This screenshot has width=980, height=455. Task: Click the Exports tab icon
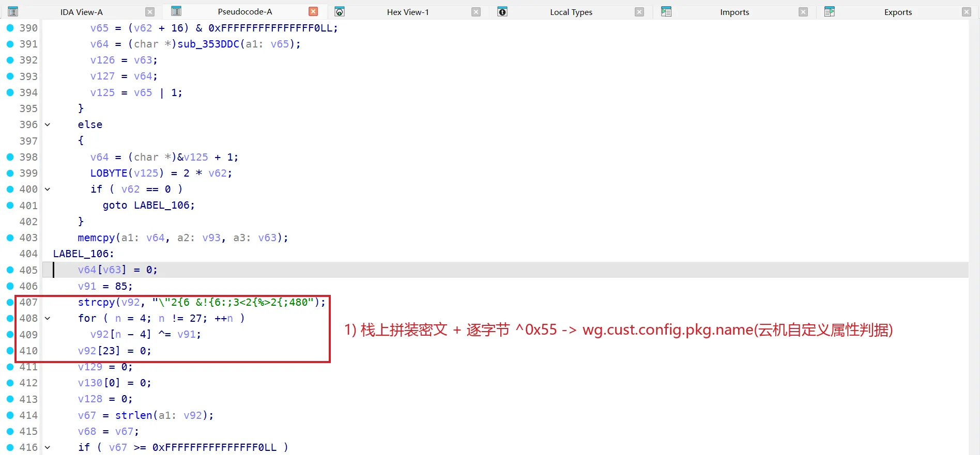pos(830,11)
